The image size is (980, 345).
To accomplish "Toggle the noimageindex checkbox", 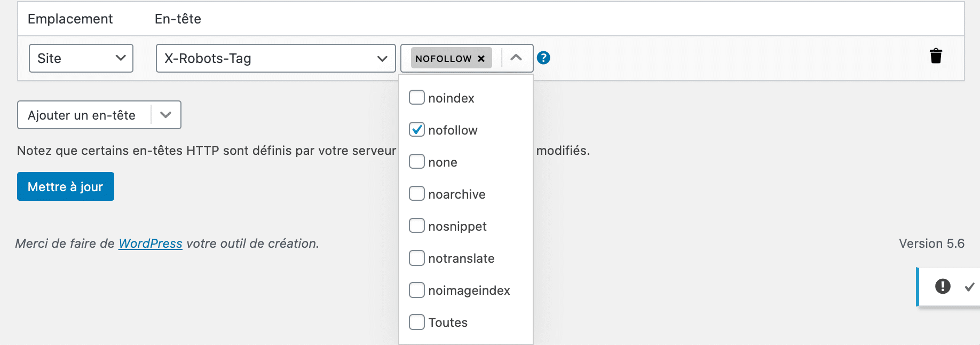I will point(416,290).
